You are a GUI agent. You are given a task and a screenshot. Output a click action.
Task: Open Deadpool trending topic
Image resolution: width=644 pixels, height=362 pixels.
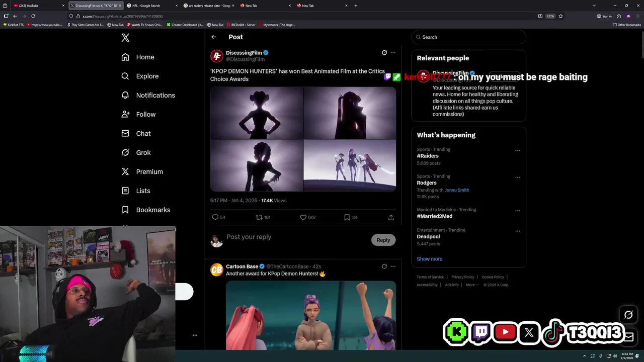click(x=428, y=236)
